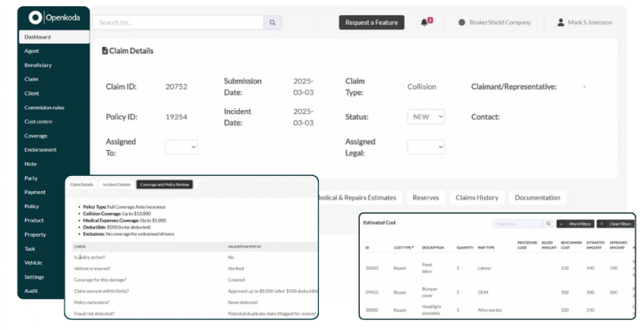Click the BrokerShield Company circle icon
This screenshot has width=644, height=330.
(x=462, y=23)
